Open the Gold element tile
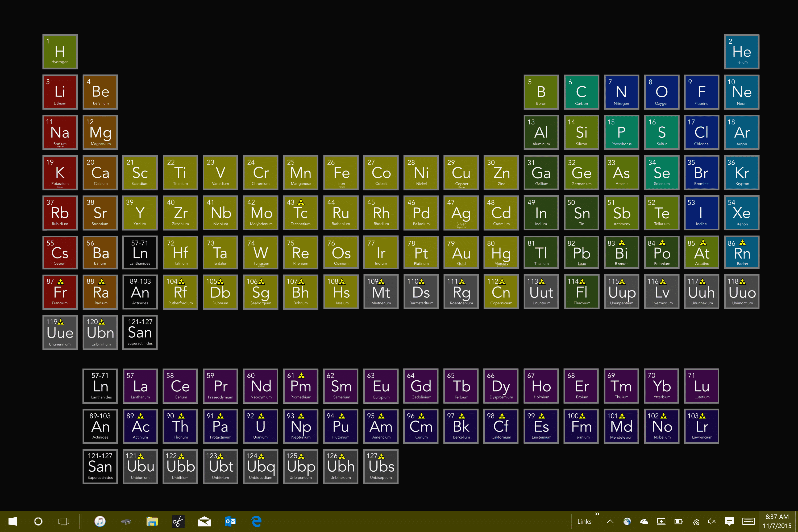 461,252
